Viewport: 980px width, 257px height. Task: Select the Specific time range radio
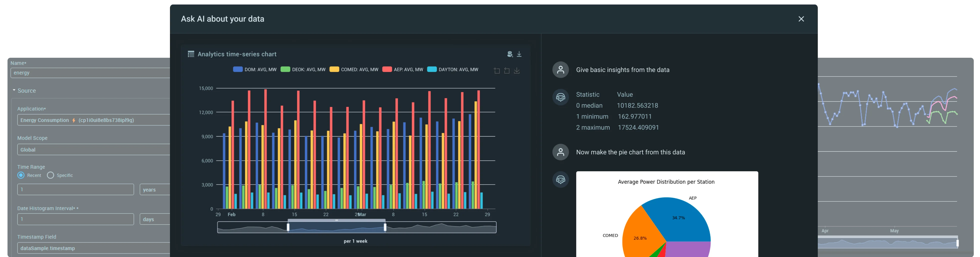pyautogui.click(x=50, y=175)
